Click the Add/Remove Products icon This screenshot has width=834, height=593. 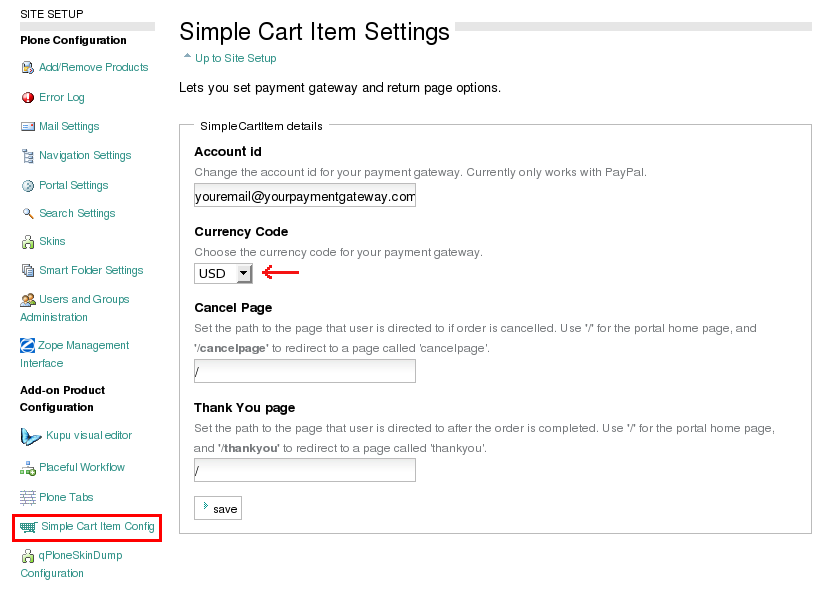[x=28, y=68]
